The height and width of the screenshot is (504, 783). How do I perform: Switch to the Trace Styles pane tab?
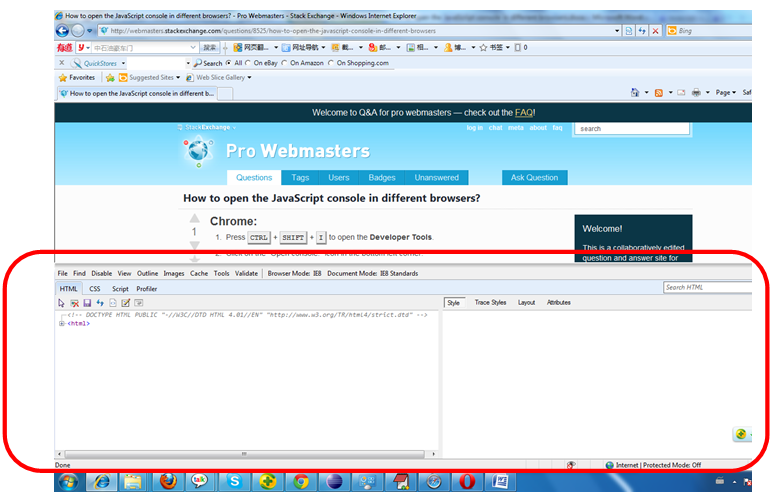tap(490, 303)
